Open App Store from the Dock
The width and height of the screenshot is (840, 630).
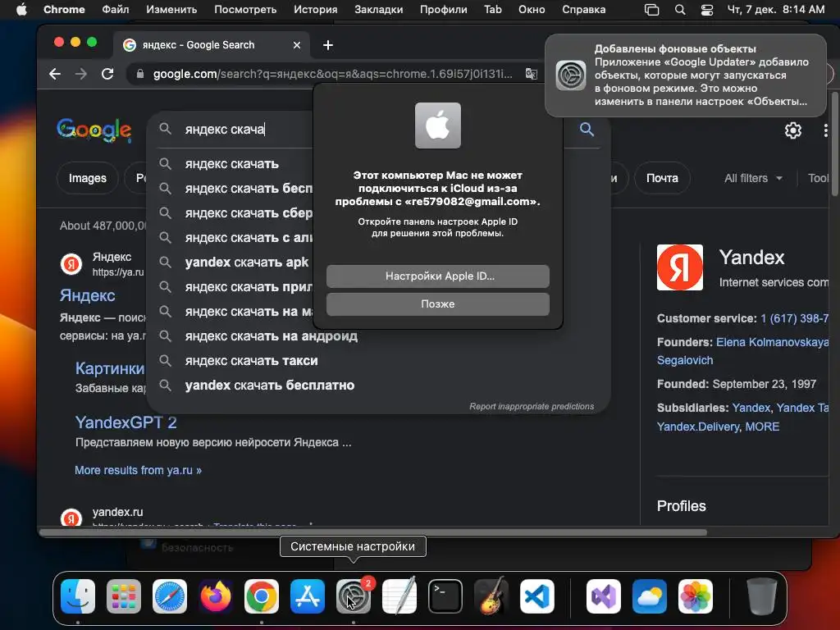point(308,596)
